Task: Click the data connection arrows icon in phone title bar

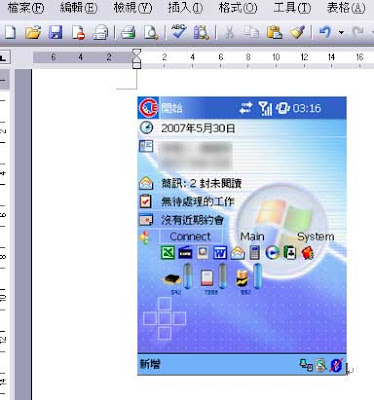Action: [x=246, y=108]
